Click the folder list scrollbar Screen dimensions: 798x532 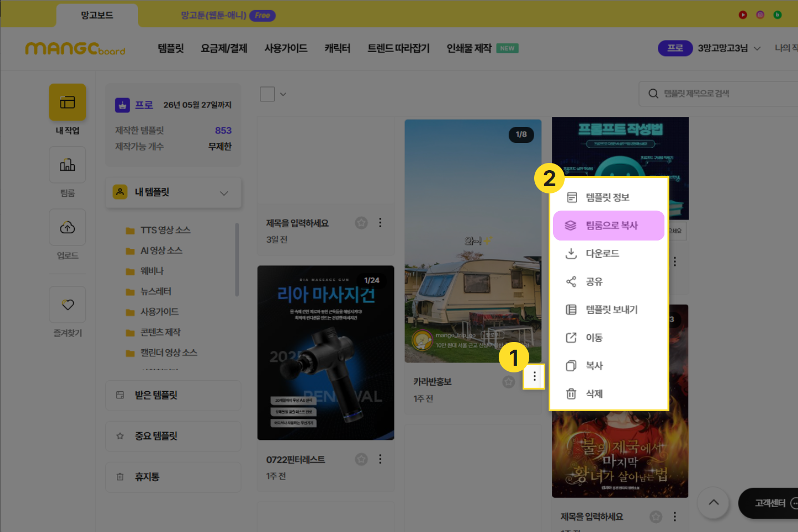point(237,260)
